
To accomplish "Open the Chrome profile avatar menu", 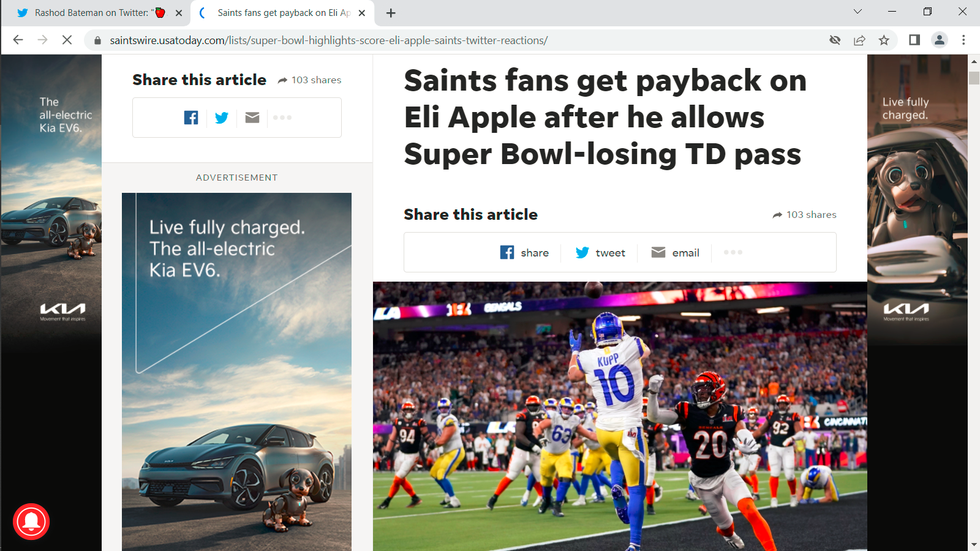I will click(939, 40).
